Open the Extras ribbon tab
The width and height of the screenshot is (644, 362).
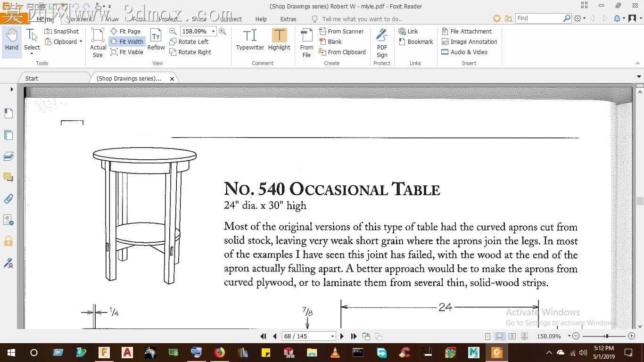288,19
